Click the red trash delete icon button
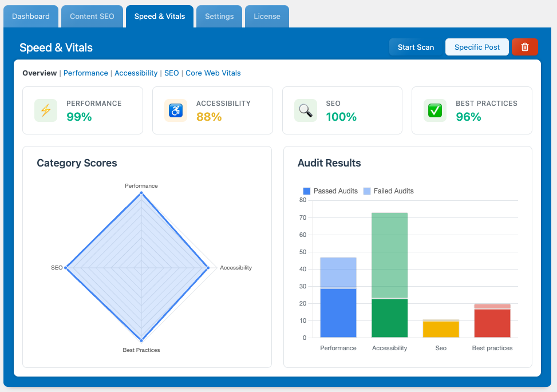The width and height of the screenshot is (557, 392). 524,47
